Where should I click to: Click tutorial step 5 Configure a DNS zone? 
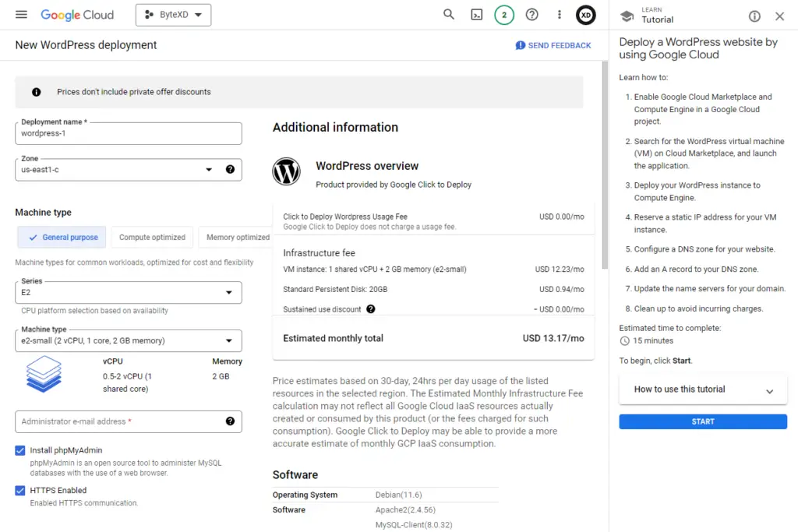pos(704,249)
